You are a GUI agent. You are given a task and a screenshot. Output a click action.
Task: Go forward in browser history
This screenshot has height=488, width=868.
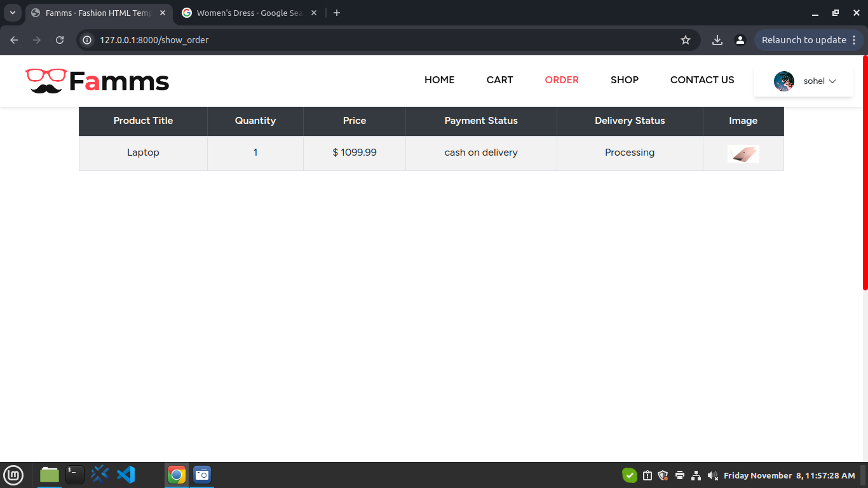click(37, 40)
